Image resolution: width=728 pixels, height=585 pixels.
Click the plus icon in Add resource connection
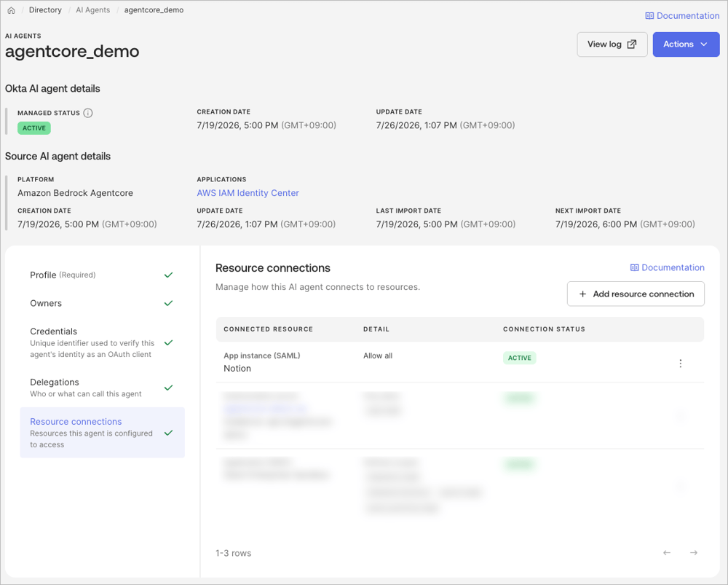pos(582,294)
